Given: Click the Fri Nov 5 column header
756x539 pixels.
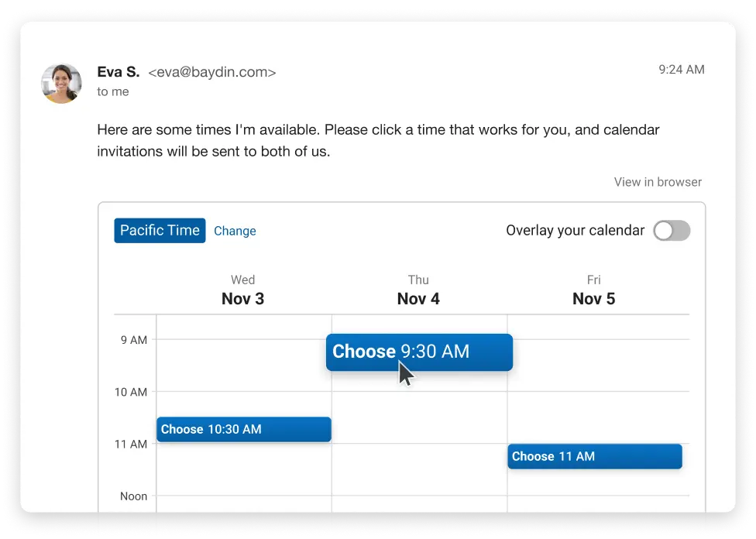Looking at the screenshot, I should pos(594,290).
